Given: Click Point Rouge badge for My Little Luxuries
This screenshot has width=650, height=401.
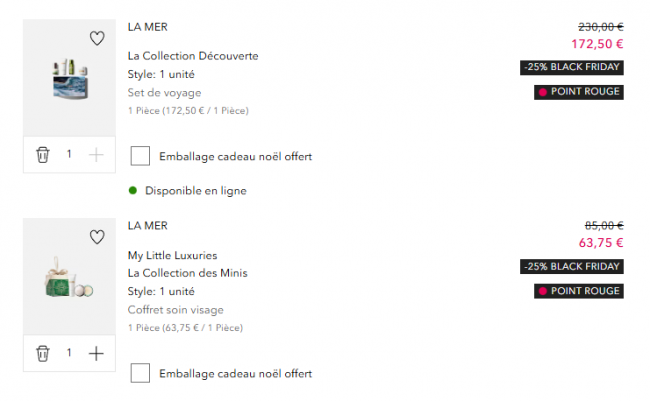Looking at the screenshot, I should click(579, 291).
